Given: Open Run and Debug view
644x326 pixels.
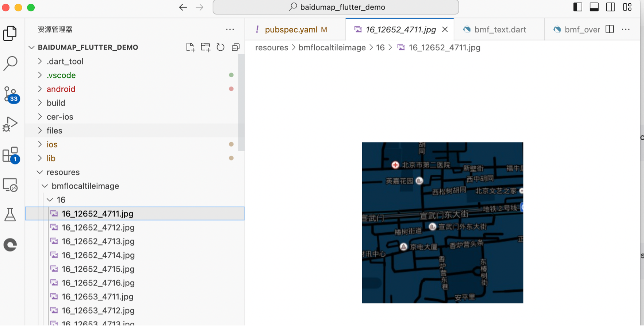Looking at the screenshot, I should coord(10,124).
